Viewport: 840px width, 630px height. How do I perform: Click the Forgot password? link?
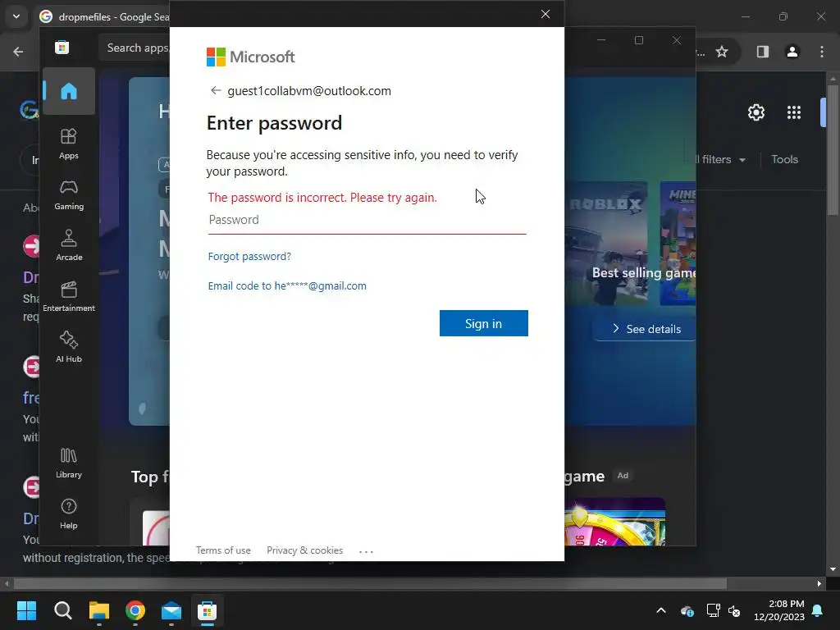pos(249,256)
